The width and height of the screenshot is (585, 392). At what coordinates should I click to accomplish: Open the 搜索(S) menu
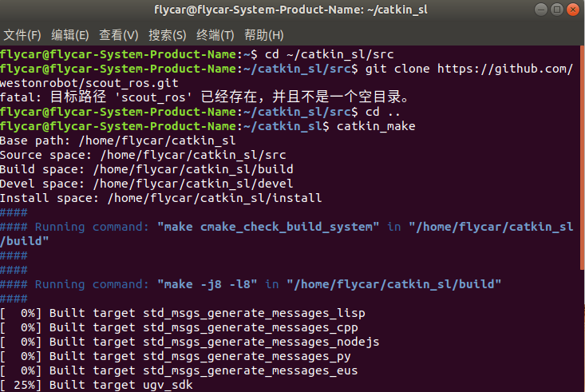[x=168, y=35]
